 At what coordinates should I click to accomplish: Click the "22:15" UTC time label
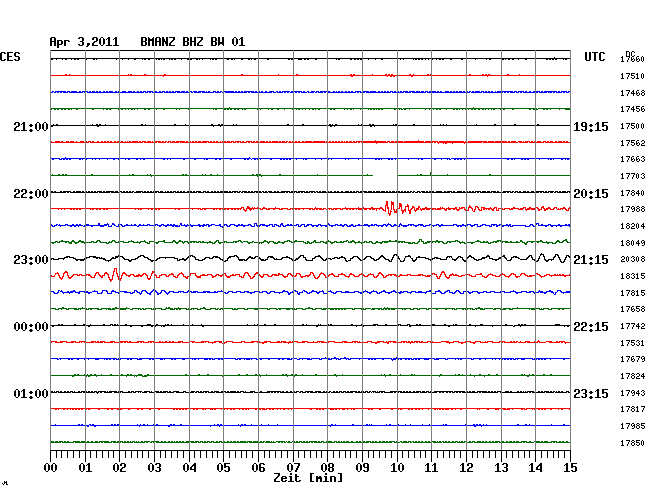[591, 327]
